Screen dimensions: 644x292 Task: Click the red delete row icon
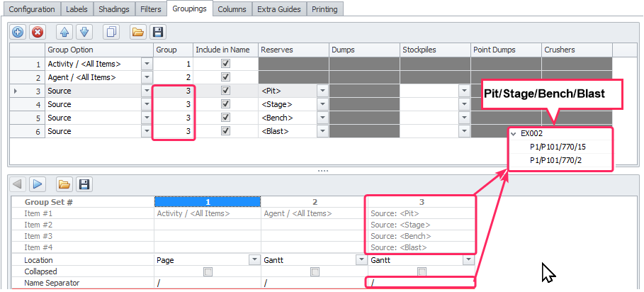click(38, 32)
